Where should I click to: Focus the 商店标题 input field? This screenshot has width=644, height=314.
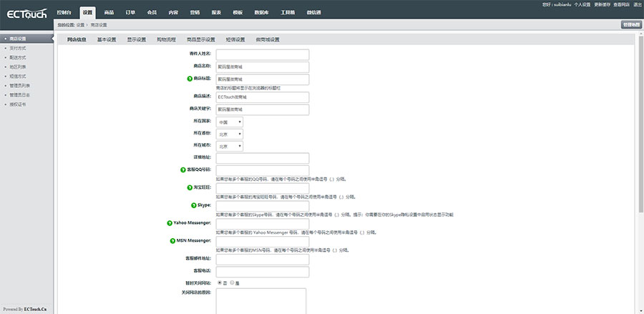tap(263, 79)
